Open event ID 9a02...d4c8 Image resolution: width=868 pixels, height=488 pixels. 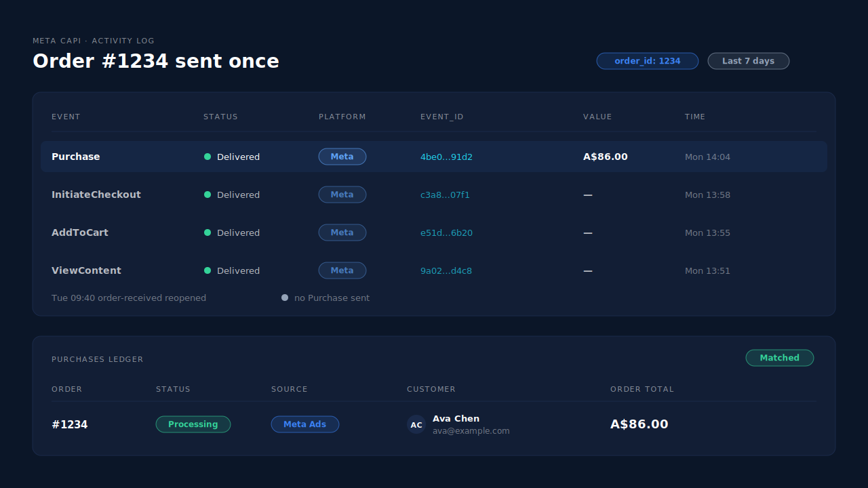pos(446,270)
